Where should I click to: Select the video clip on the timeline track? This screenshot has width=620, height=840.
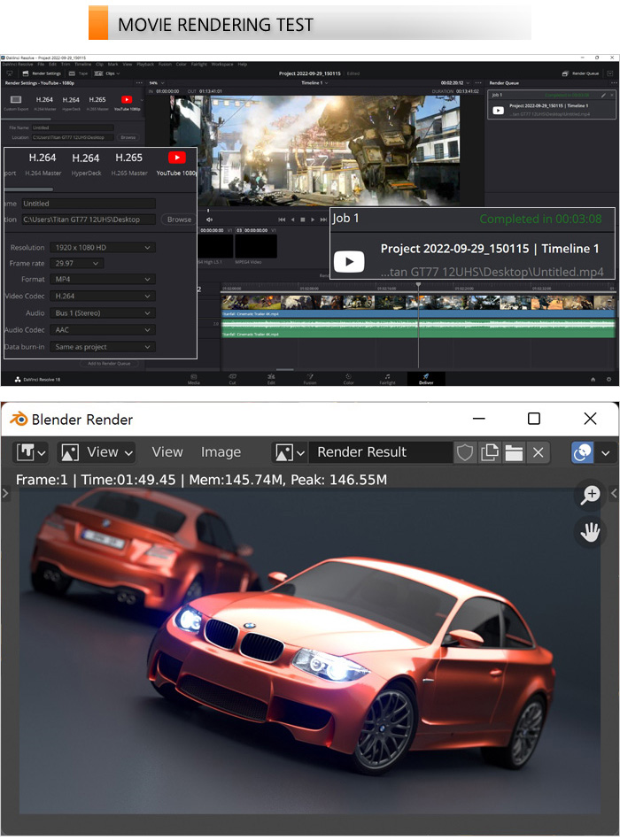[x=418, y=306]
